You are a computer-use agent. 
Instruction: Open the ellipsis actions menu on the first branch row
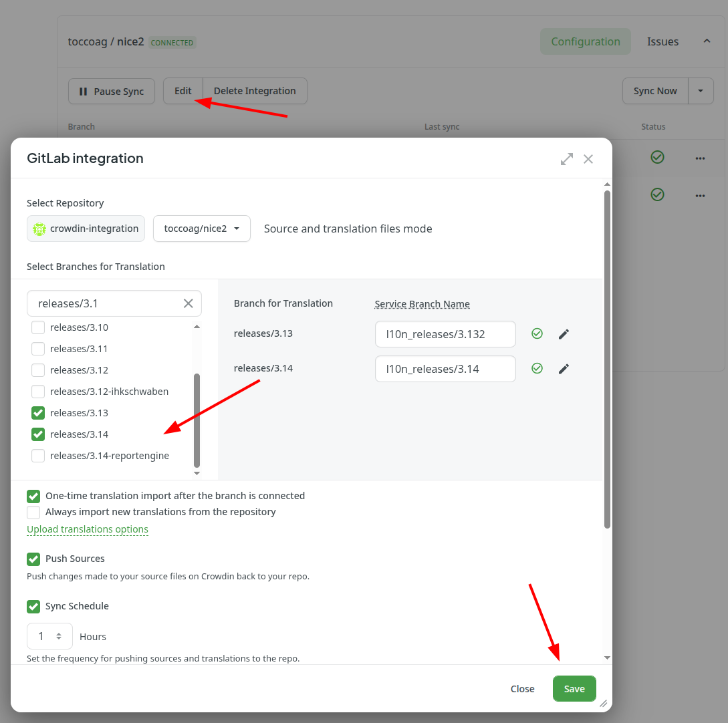click(x=700, y=158)
